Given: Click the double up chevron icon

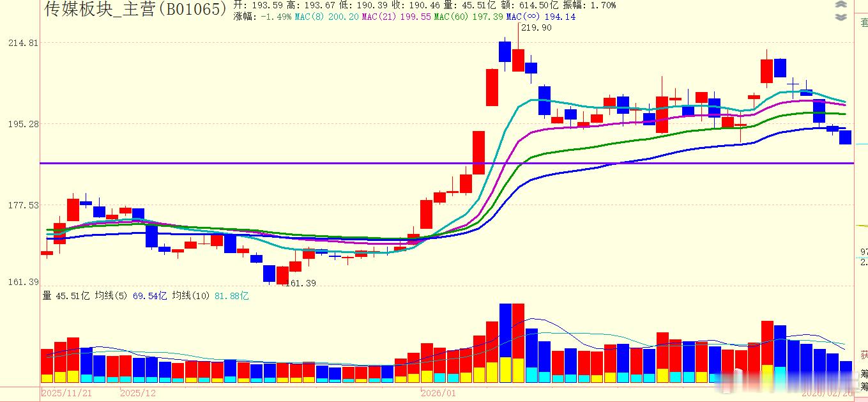Looking at the screenshot, I should [x=841, y=5].
